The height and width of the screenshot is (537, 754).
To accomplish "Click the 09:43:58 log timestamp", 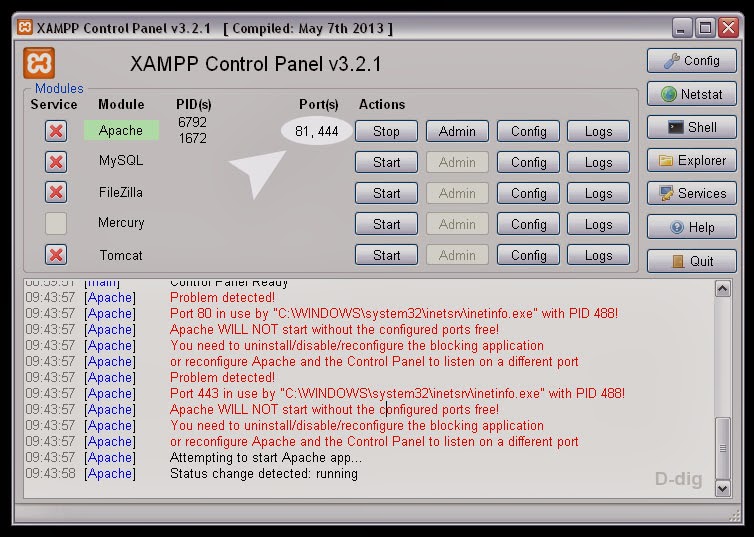I will coord(50,474).
